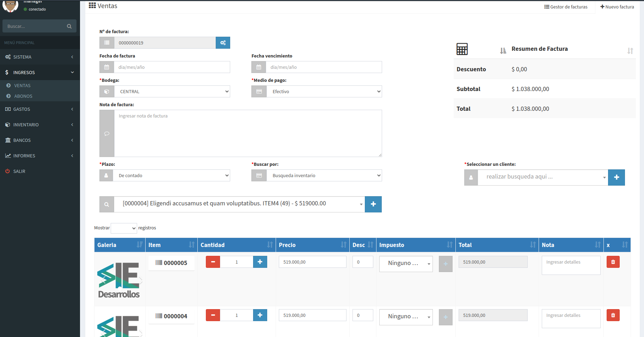This screenshot has height=337, width=644.
Task: Open the Bodega dropdown showing CENTRAL
Action: pos(171,92)
